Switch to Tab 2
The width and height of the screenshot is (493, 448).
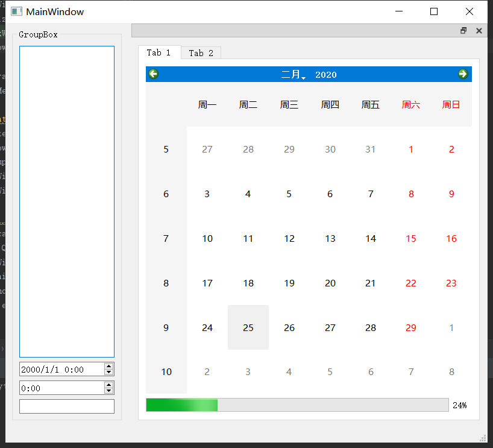(201, 52)
